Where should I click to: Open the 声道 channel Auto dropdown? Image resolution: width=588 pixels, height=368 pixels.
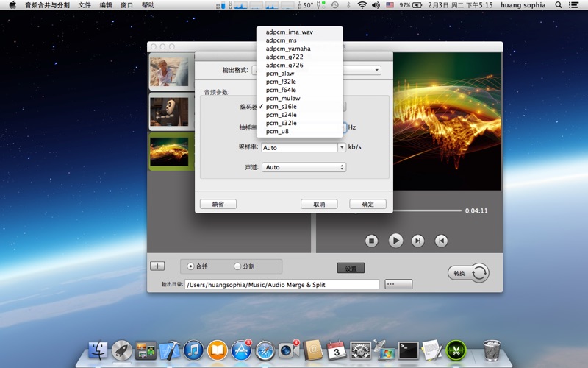pos(304,167)
